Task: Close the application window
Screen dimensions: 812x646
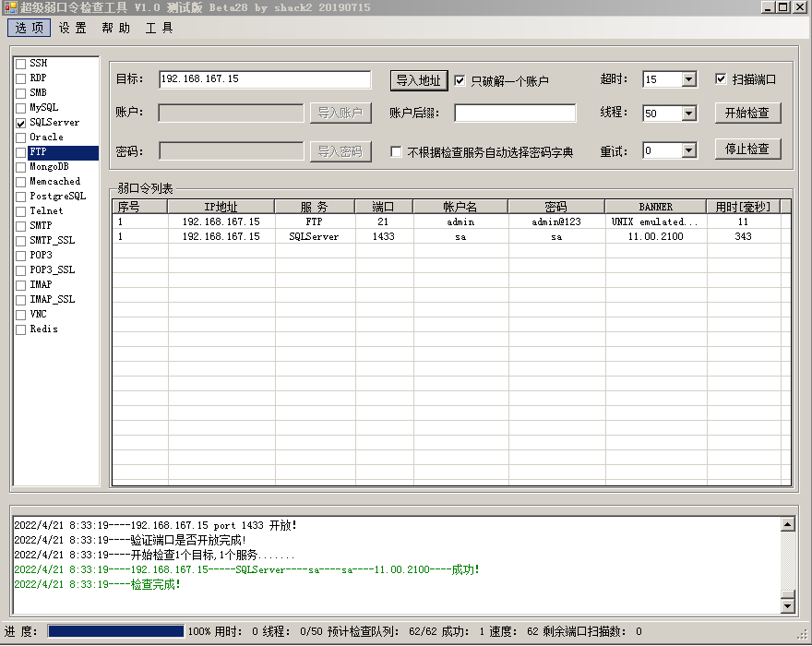Action: click(x=800, y=7)
